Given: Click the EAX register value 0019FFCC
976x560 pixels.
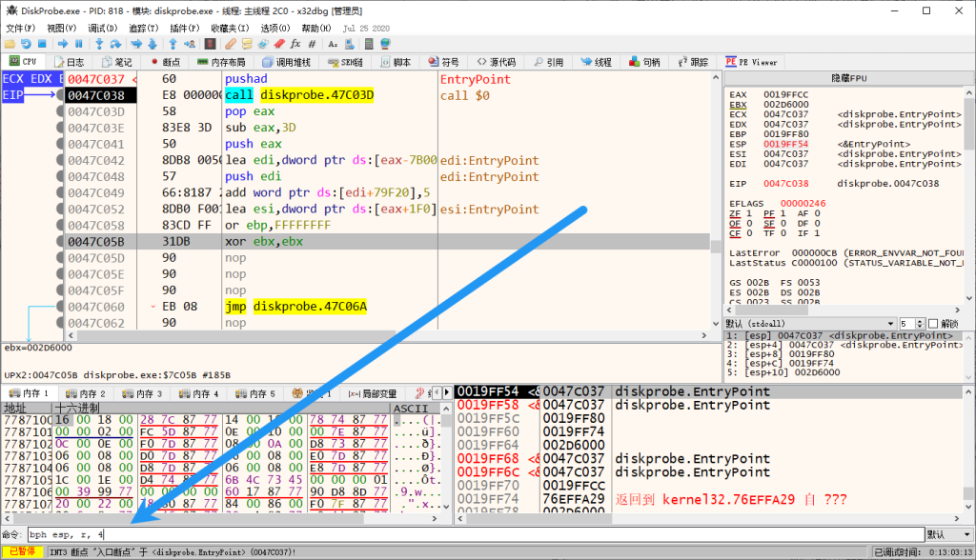Looking at the screenshot, I should [x=786, y=94].
